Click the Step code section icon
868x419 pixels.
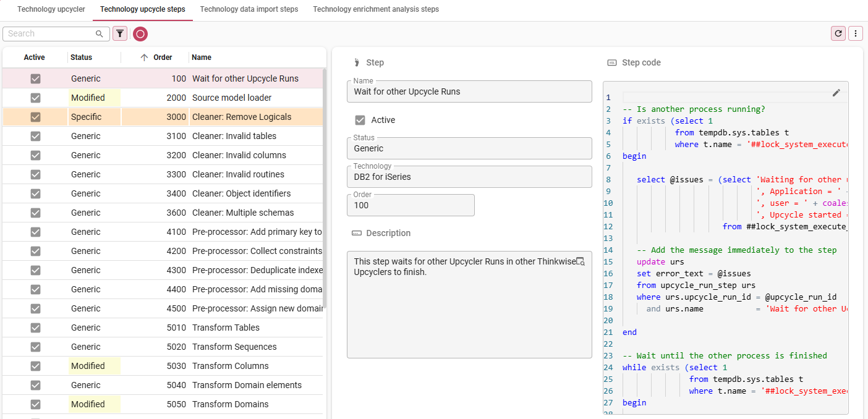coord(612,62)
